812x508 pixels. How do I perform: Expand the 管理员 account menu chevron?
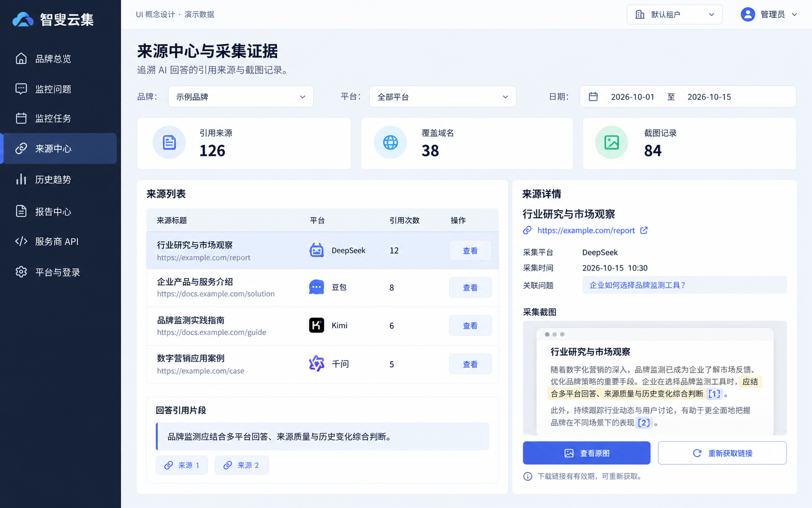tap(795, 15)
